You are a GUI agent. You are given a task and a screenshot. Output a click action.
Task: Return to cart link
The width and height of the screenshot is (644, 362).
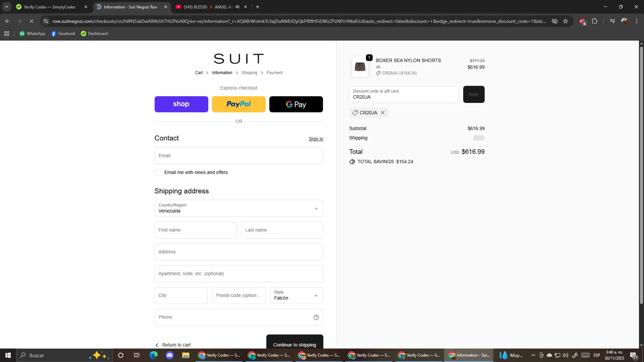(x=173, y=345)
